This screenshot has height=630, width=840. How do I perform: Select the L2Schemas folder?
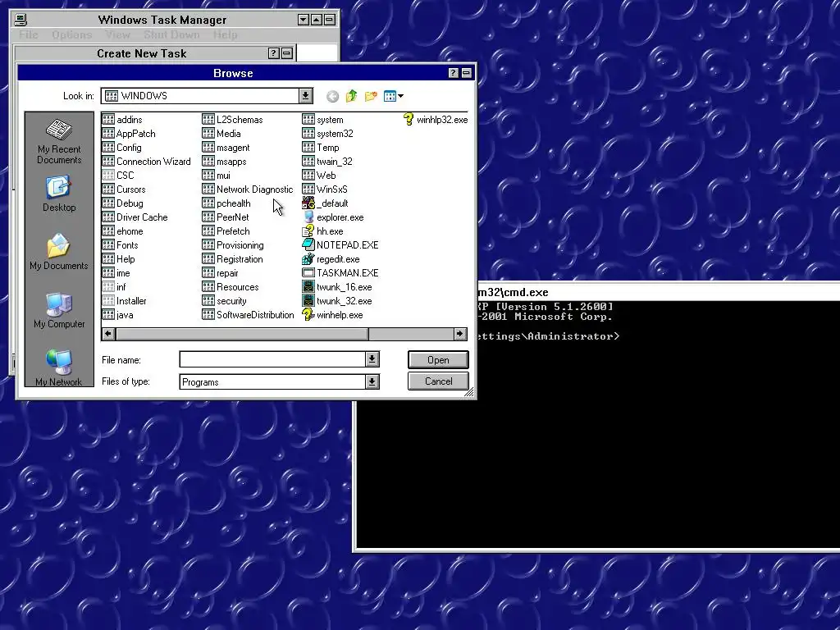click(x=232, y=120)
